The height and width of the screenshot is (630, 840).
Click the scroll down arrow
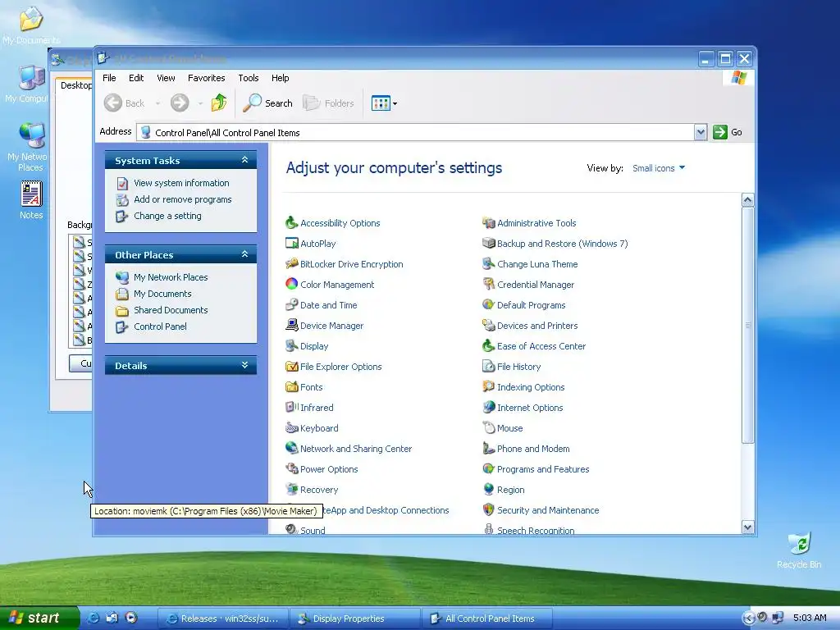pyautogui.click(x=747, y=527)
